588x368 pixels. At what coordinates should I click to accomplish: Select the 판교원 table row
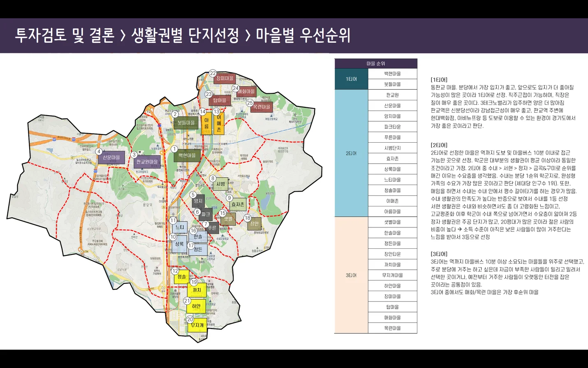(x=393, y=95)
